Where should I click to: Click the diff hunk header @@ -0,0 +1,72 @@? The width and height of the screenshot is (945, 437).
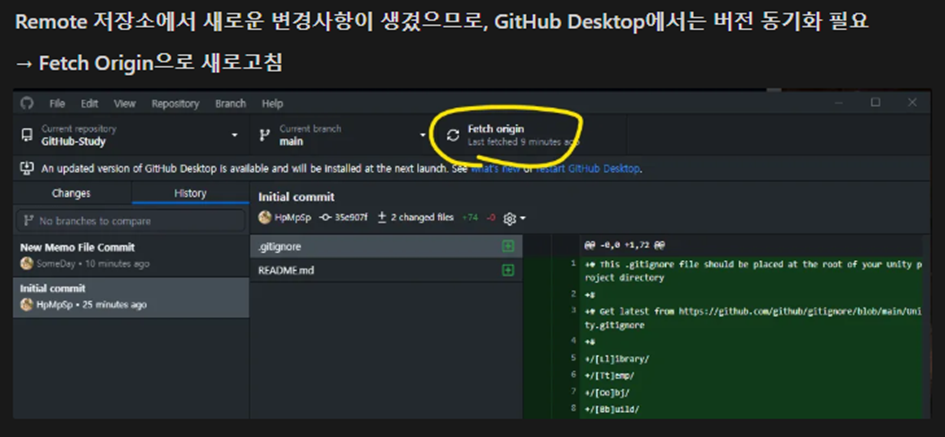click(624, 245)
